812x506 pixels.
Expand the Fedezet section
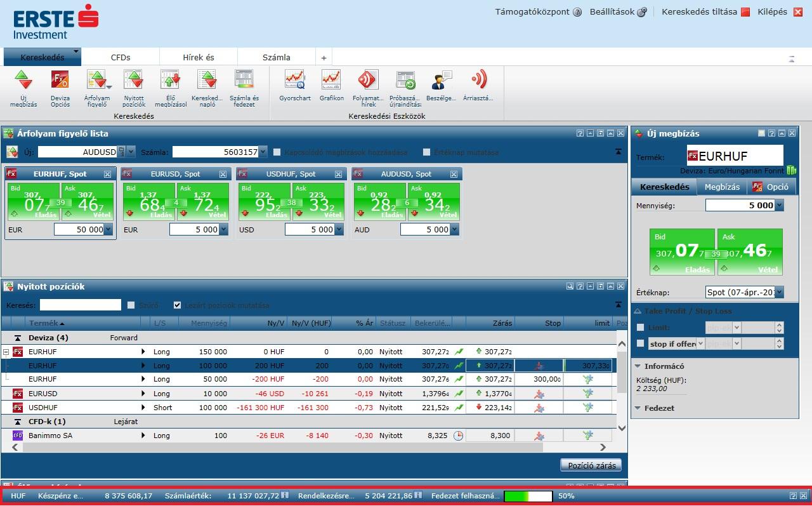[638, 408]
